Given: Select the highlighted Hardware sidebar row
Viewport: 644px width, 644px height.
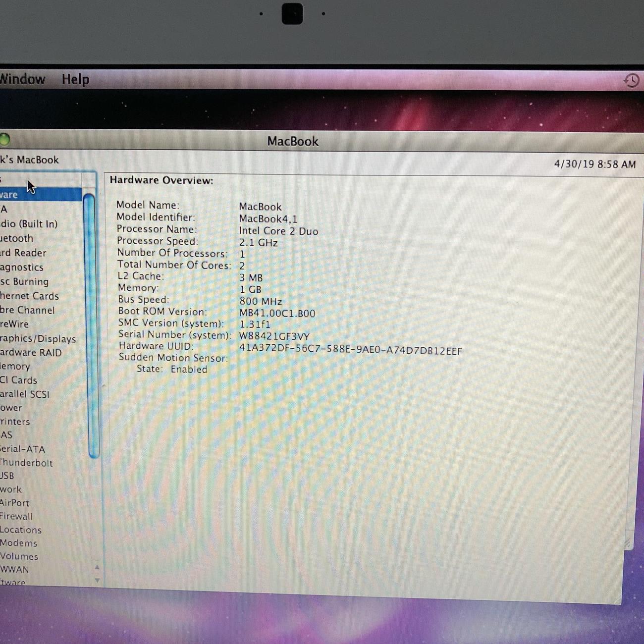Looking at the screenshot, I should pos(41,194).
